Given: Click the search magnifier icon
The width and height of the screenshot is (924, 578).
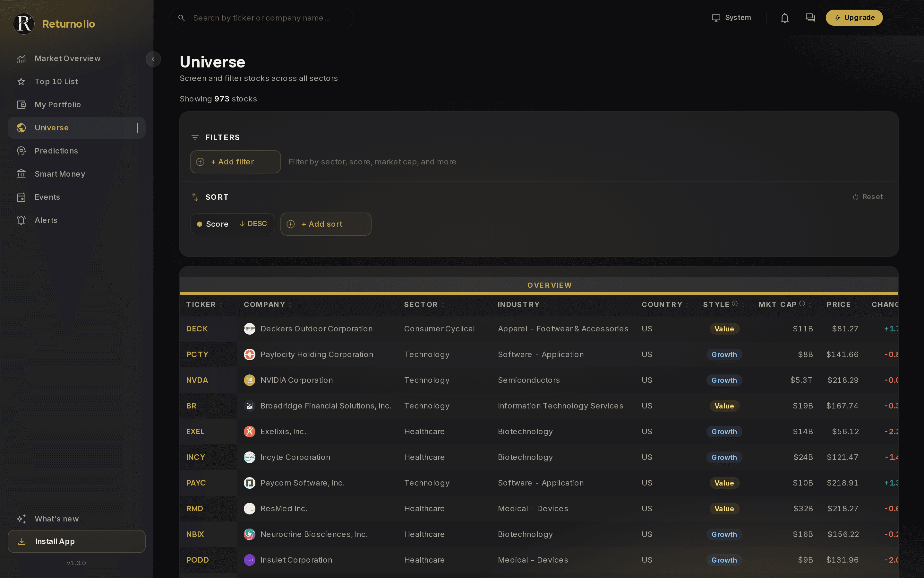Looking at the screenshot, I should (182, 18).
